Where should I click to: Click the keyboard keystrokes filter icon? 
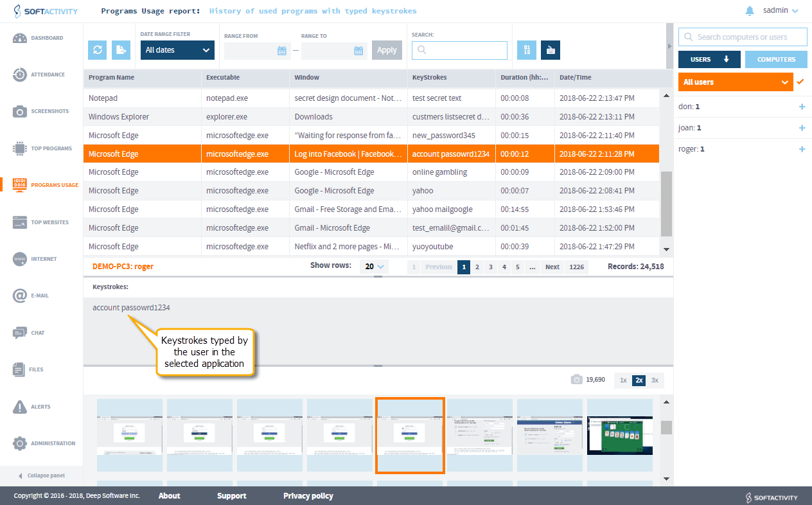point(550,50)
